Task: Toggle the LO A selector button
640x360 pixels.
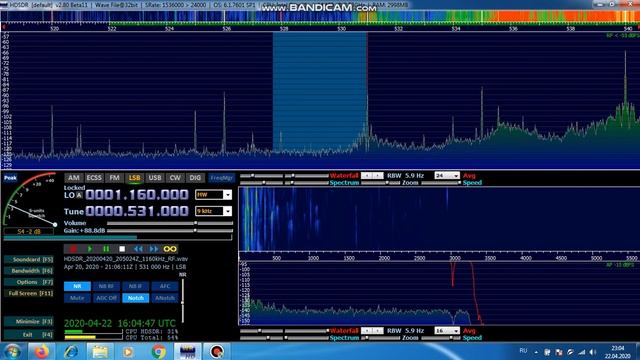Action: pos(79,196)
